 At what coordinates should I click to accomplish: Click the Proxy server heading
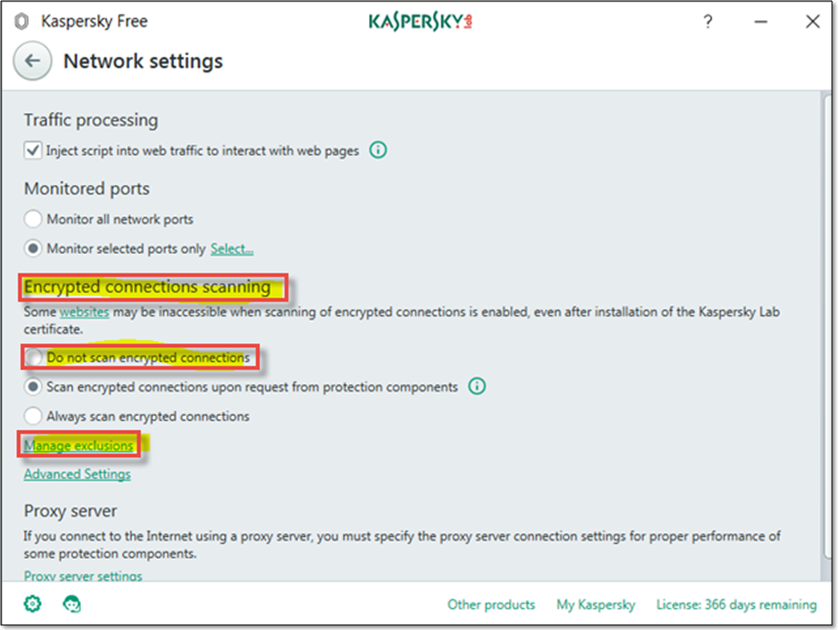pyautogui.click(x=70, y=511)
